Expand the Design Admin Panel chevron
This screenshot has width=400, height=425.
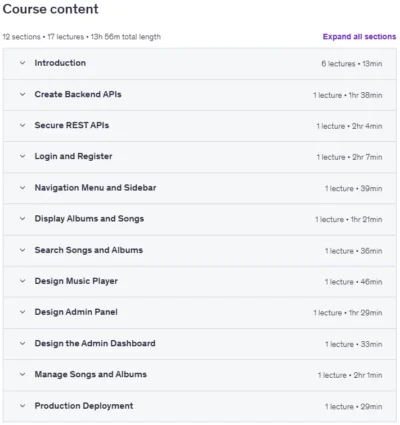(x=22, y=312)
